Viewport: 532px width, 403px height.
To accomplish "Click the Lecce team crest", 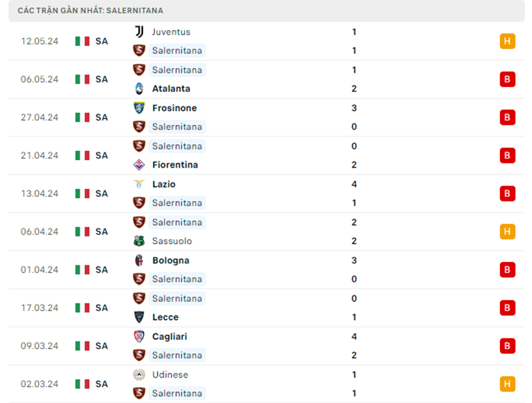I will pyautogui.click(x=140, y=317).
